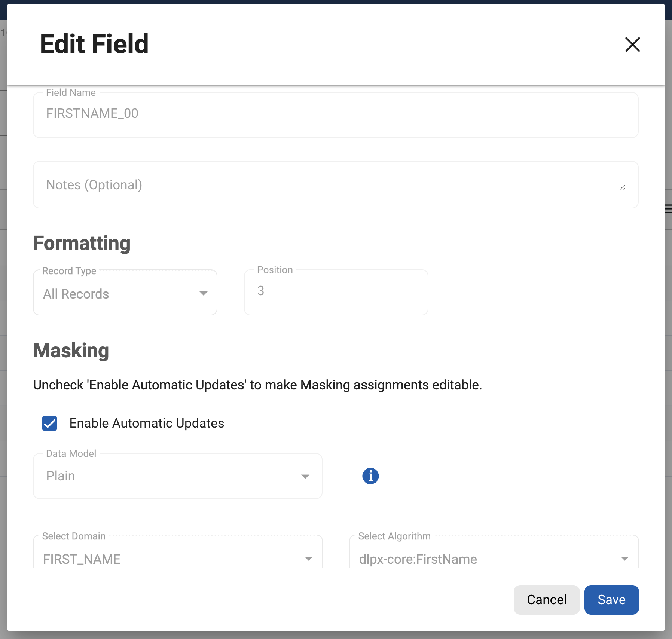Click the menu icon at the dialog's right edge
The height and width of the screenshot is (639, 672).
pyautogui.click(x=669, y=208)
